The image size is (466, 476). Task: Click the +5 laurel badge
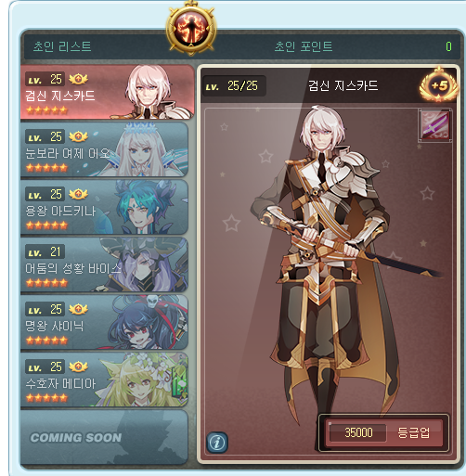click(x=439, y=86)
